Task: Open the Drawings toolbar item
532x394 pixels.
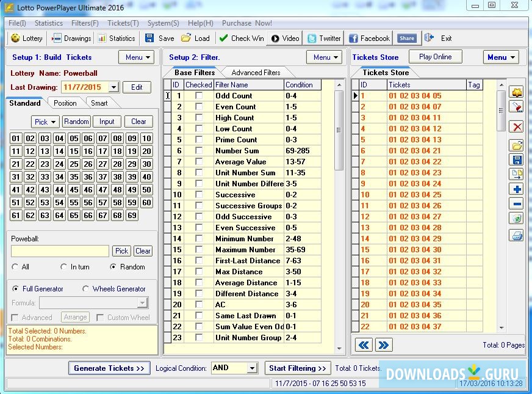Action: (x=71, y=38)
